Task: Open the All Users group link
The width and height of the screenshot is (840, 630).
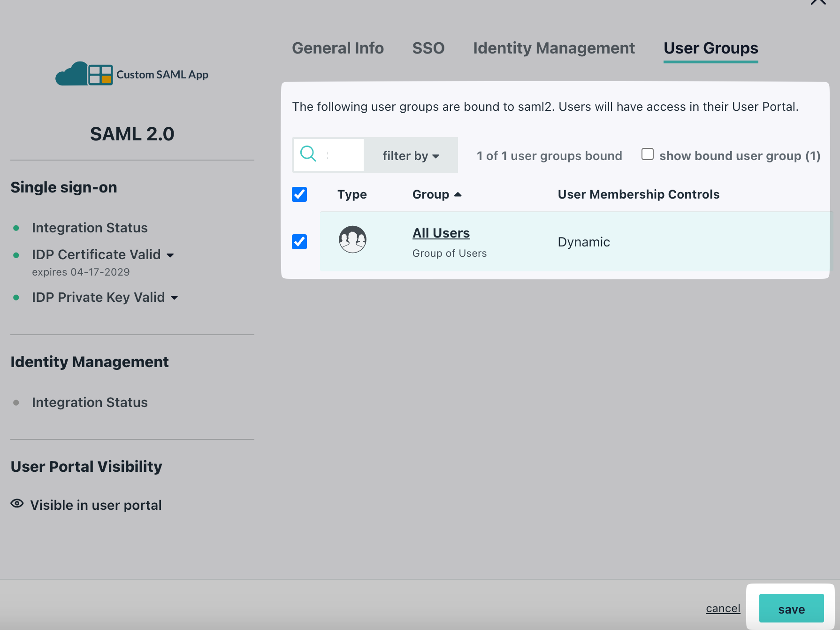Action: pyautogui.click(x=441, y=233)
